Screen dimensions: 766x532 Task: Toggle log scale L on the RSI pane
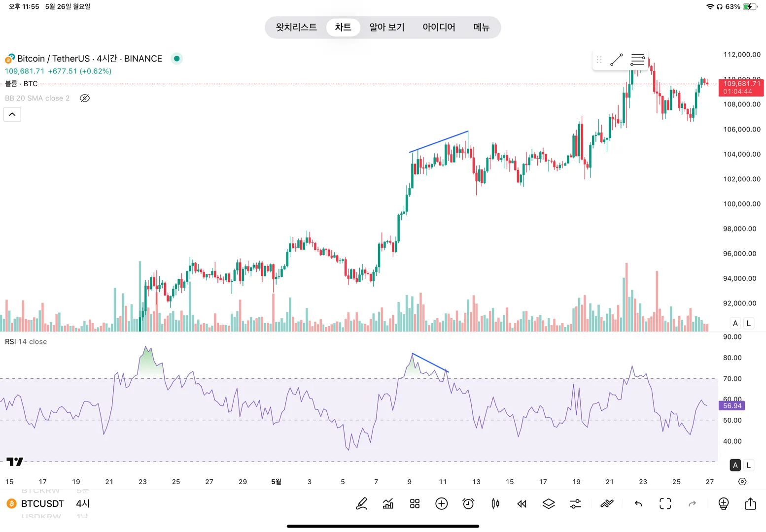pos(749,465)
